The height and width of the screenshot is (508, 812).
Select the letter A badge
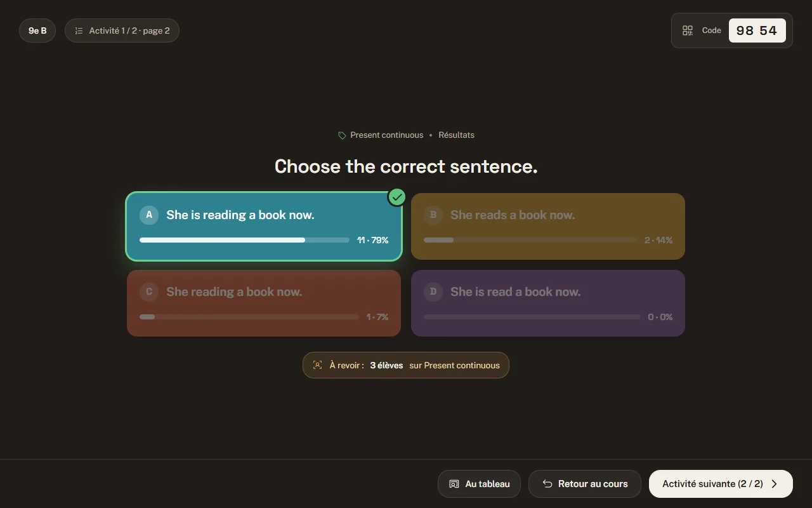tap(149, 215)
